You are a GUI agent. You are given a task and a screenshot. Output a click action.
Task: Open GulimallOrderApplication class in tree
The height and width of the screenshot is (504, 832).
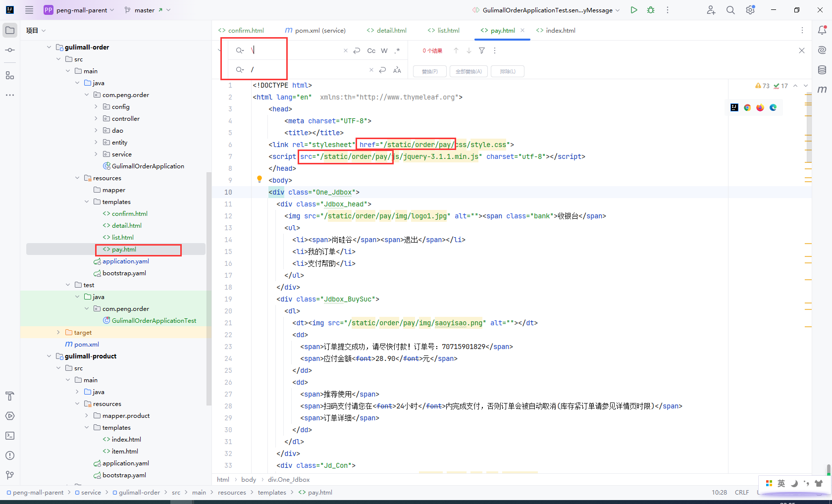click(x=148, y=166)
